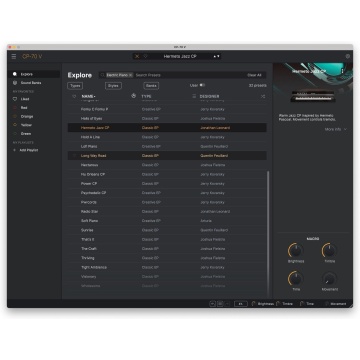
Task: Like the Long Way Road preset heart
Action: pos(74,156)
